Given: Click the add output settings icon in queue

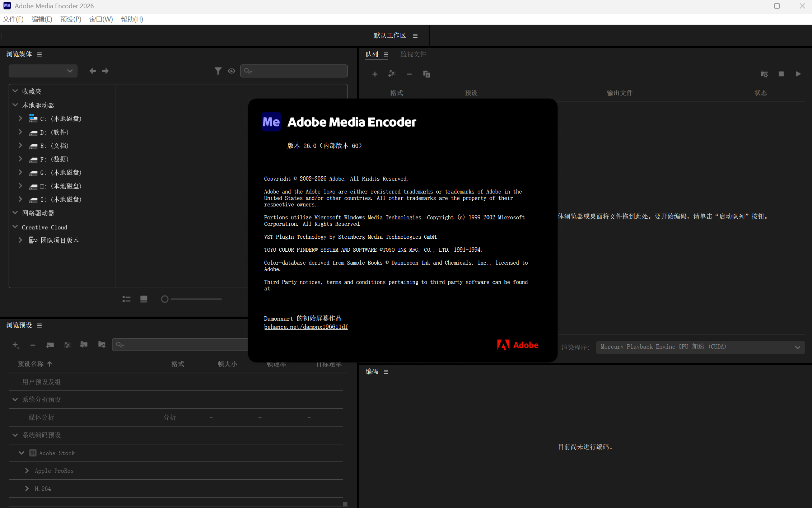Looking at the screenshot, I should tap(392, 74).
